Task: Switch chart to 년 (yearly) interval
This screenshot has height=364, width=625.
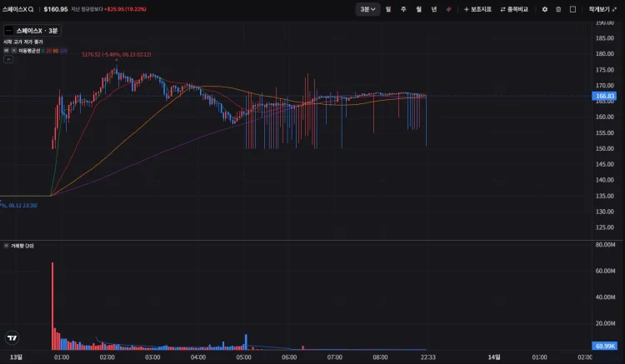Action: coord(433,9)
